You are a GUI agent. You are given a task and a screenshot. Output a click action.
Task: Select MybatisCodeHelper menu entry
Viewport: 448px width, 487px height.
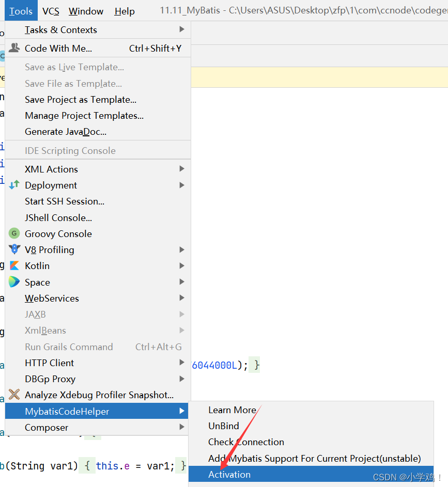click(97, 411)
